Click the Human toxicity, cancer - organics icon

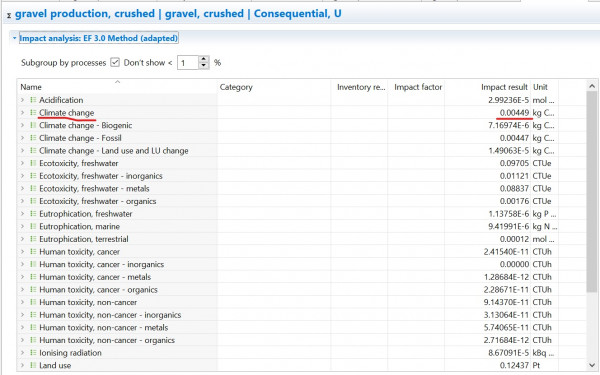[33, 289]
